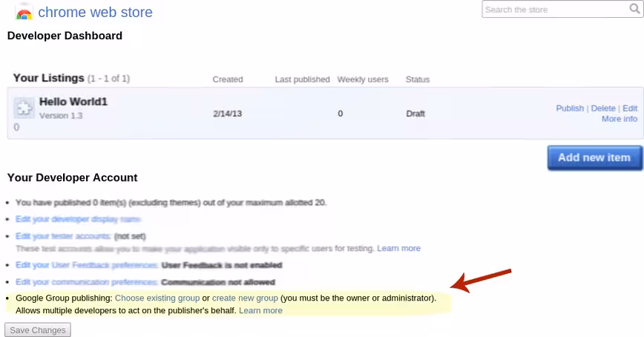Screen dimensions: 644x337
Task: Click the Developer Dashboard heading
Action: point(65,36)
